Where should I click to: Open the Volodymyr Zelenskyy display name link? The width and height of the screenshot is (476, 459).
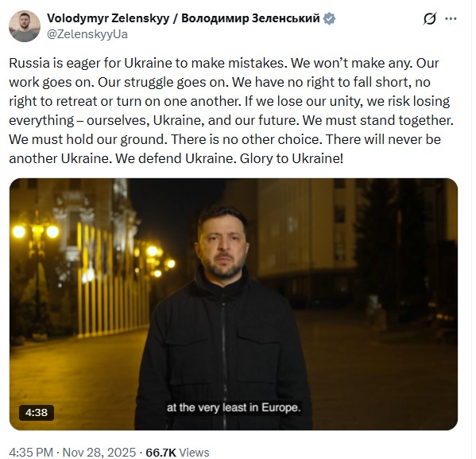pyautogui.click(x=108, y=18)
